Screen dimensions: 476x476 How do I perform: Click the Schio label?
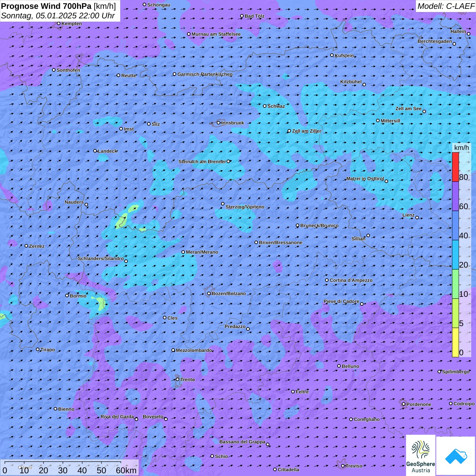(221, 456)
